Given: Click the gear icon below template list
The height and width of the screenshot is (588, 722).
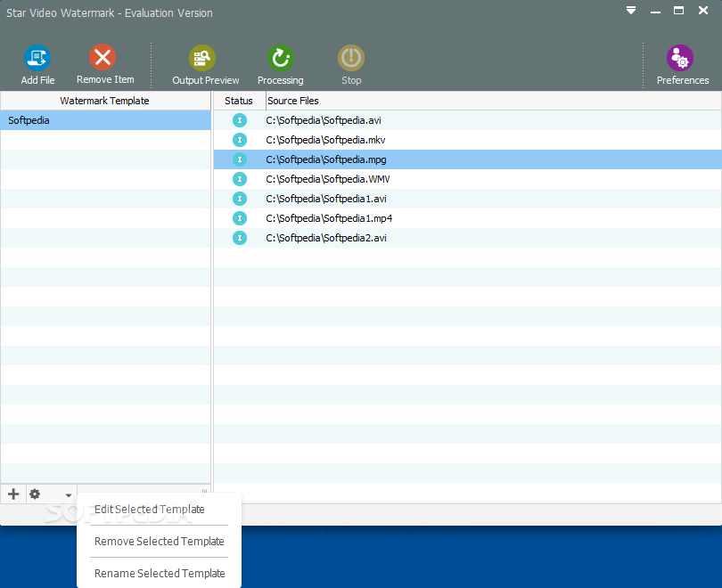Looking at the screenshot, I should (35, 494).
